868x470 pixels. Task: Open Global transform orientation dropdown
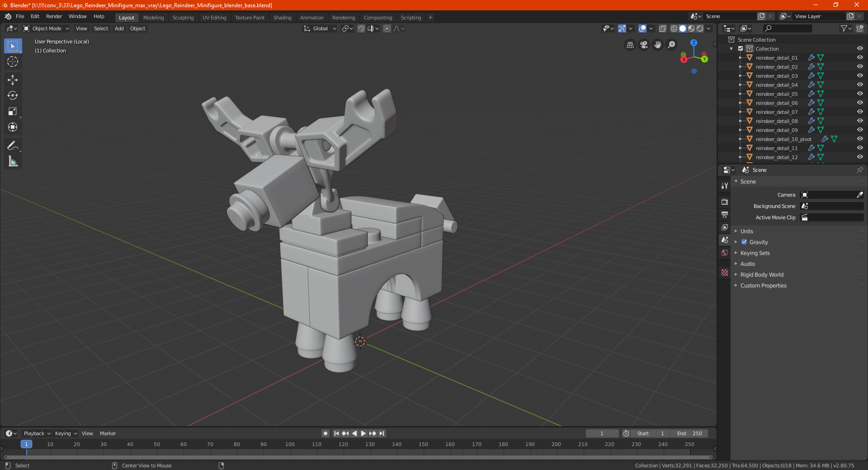(320, 28)
